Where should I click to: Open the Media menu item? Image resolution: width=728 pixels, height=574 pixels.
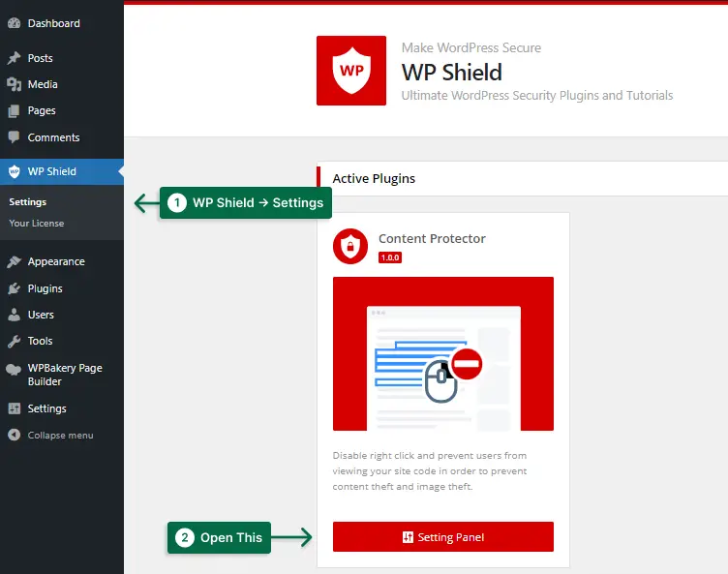point(62,84)
